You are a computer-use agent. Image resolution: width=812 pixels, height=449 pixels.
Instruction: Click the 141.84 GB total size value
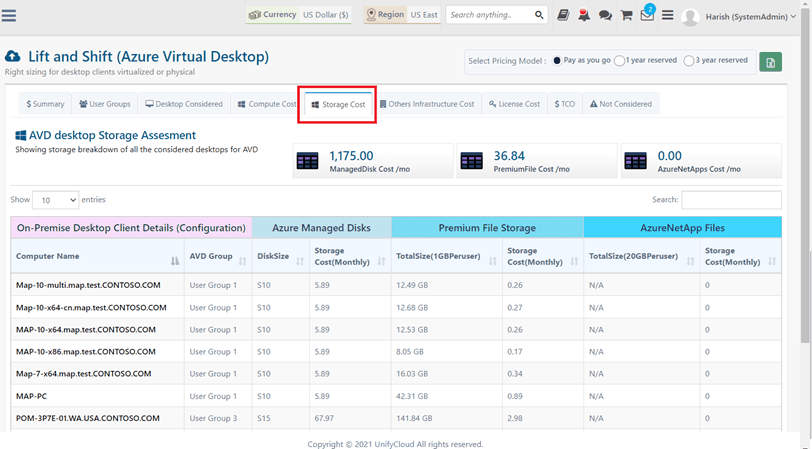(x=414, y=418)
